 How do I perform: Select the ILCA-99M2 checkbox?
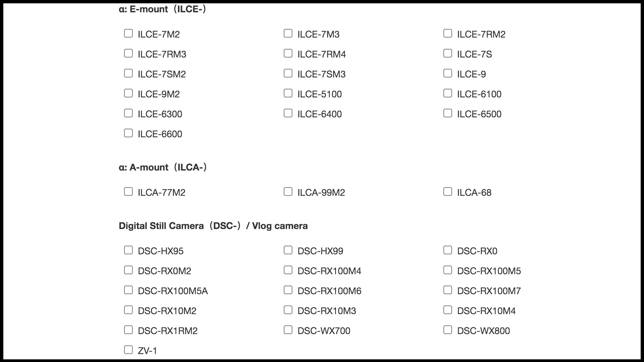(x=288, y=191)
